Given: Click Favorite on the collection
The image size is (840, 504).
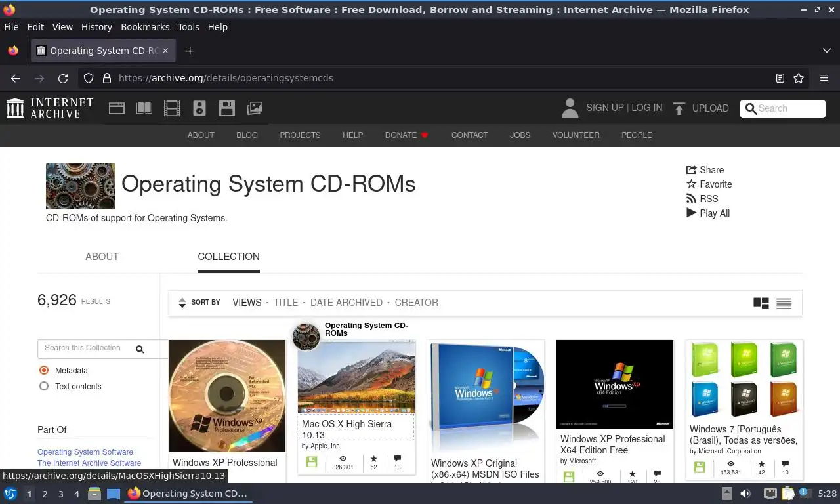Looking at the screenshot, I should (x=709, y=184).
